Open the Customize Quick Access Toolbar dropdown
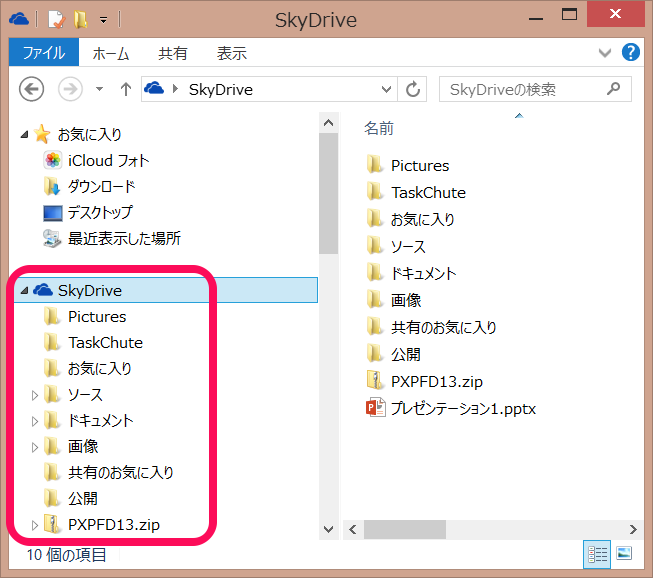Screen dimensions: 653x578 click(103, 20)
